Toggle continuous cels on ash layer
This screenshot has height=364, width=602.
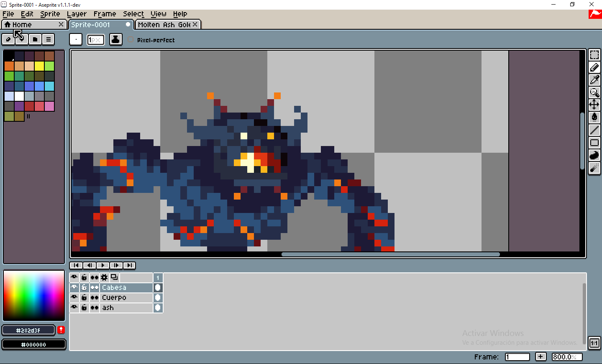[x=95, y=308]
